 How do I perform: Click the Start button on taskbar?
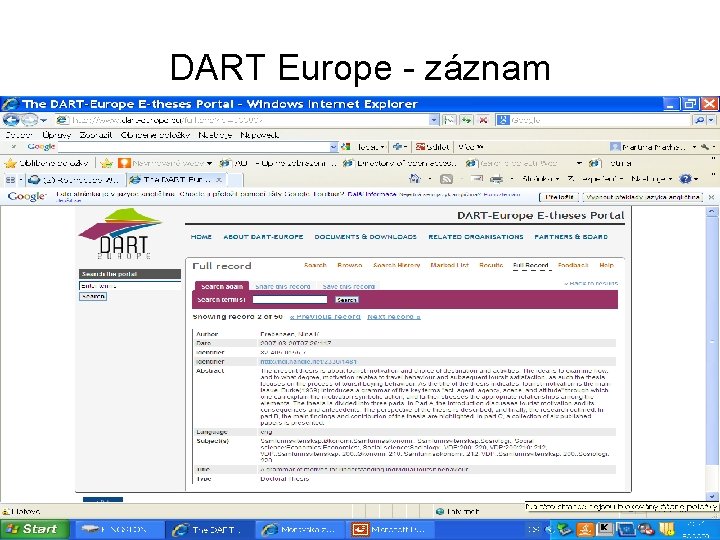point(34,529)
